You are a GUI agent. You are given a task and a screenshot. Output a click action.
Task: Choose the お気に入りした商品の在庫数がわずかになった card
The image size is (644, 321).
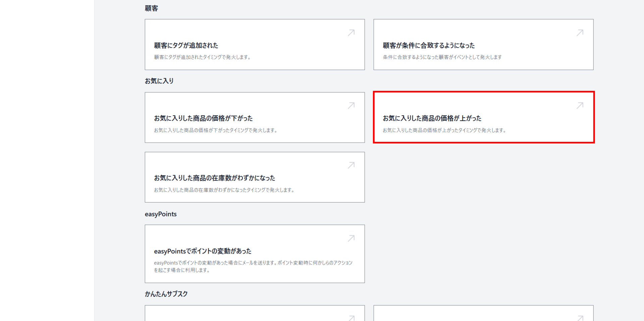coord(255,177)
